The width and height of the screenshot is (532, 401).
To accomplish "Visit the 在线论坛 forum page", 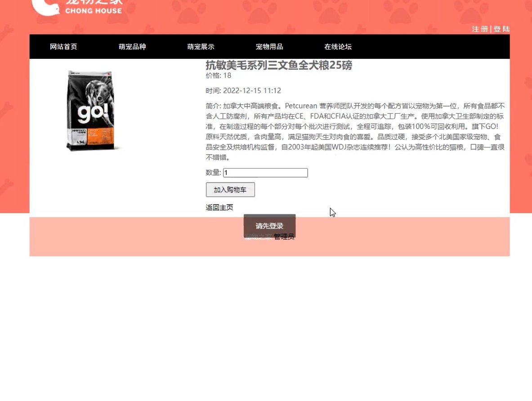I will (x=338, y=47).
